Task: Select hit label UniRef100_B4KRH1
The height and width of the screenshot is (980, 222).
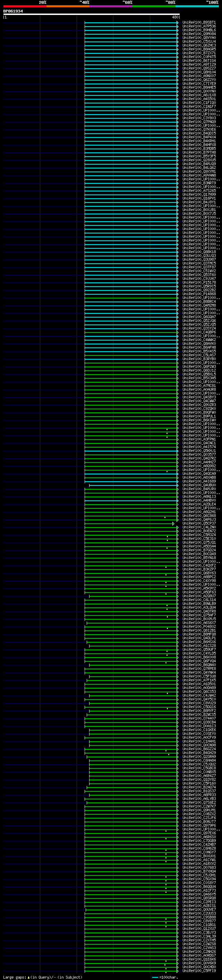Action: [x=199, y=141]
